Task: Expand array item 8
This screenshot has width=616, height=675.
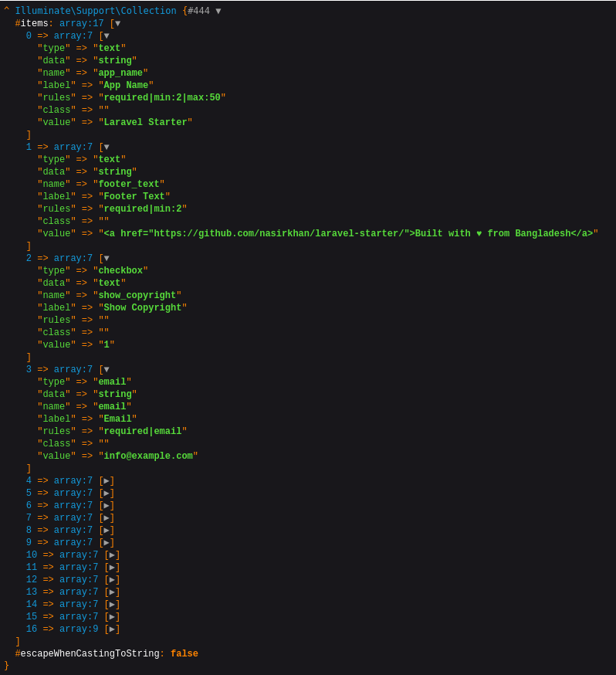Action: [x=107, y=531]
